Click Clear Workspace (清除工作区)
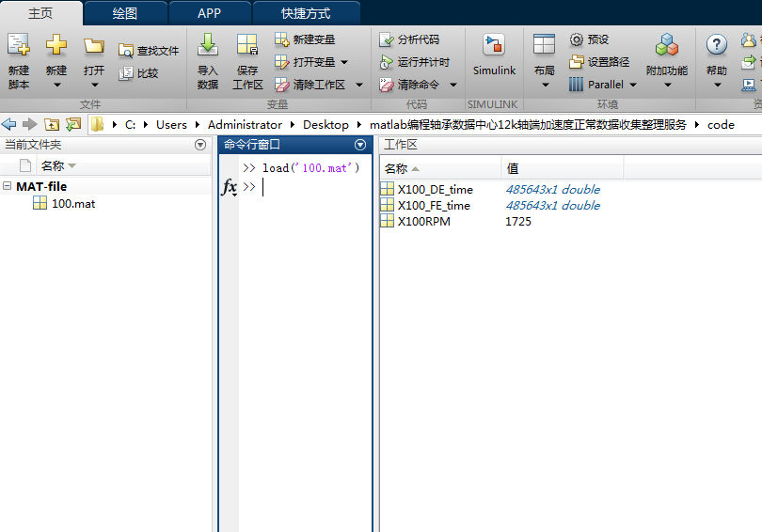Image resolution: width=762 pixels, height=532 pixels. point(310,85)
